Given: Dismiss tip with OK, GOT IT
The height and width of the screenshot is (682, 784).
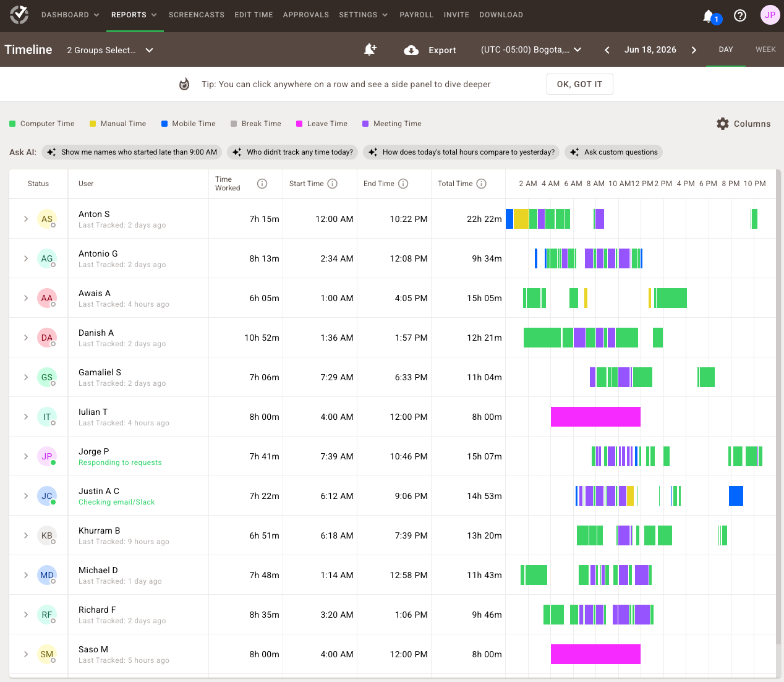Looking at the screenshot, I should pos(580,84).
